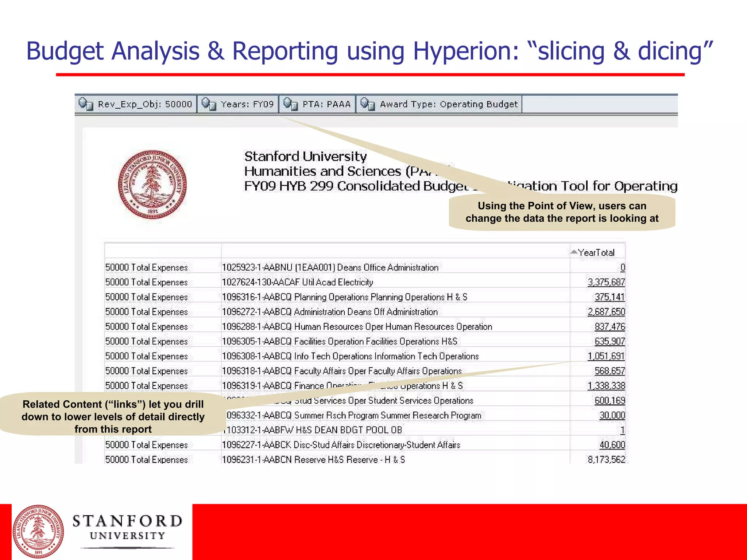Select the Human Resources Operation row

click(x=357, y=327)
